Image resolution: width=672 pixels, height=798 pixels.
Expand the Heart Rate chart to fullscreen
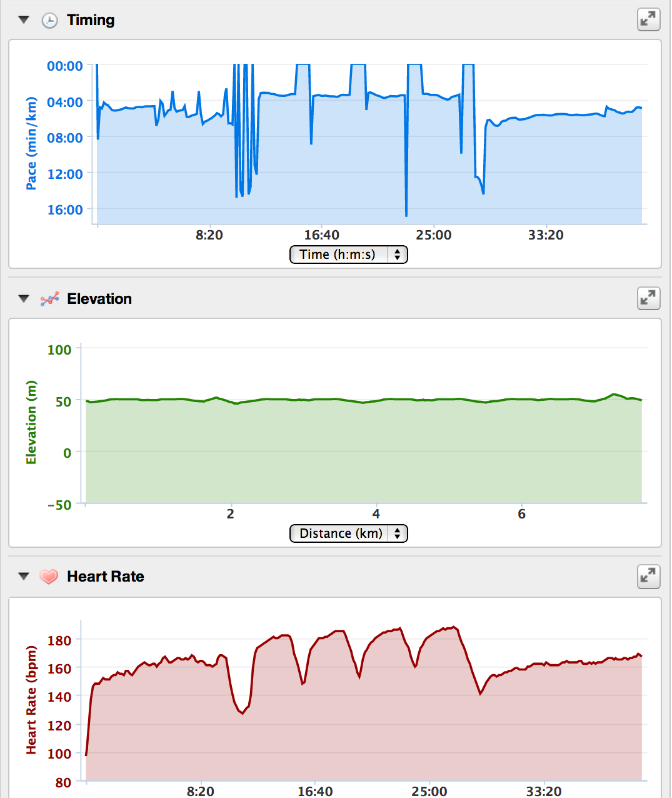click(648, 576)
